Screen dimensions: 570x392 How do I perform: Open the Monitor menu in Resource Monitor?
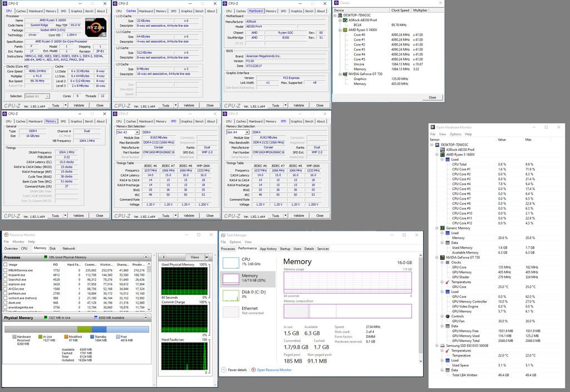click(x=18, y=242)
